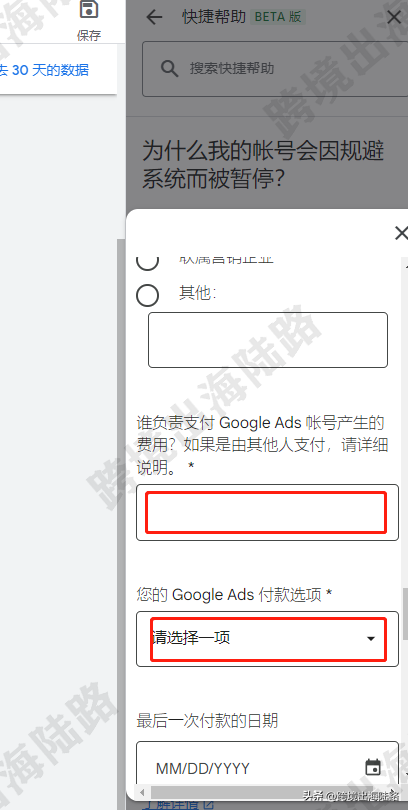Go back using the 快捷帮助 arrow
Screen dimensions: 408x810
pos(154,17)
